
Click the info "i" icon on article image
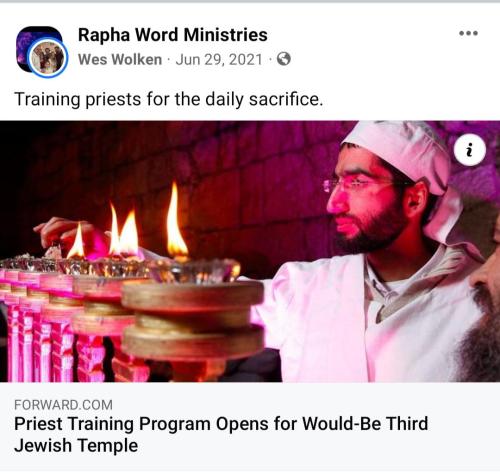[470, 150]
